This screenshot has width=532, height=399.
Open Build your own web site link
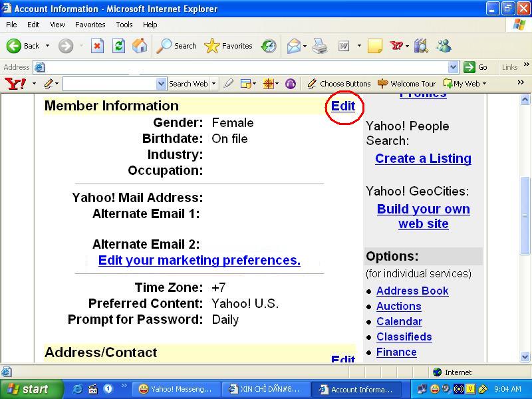pos(424,217)
